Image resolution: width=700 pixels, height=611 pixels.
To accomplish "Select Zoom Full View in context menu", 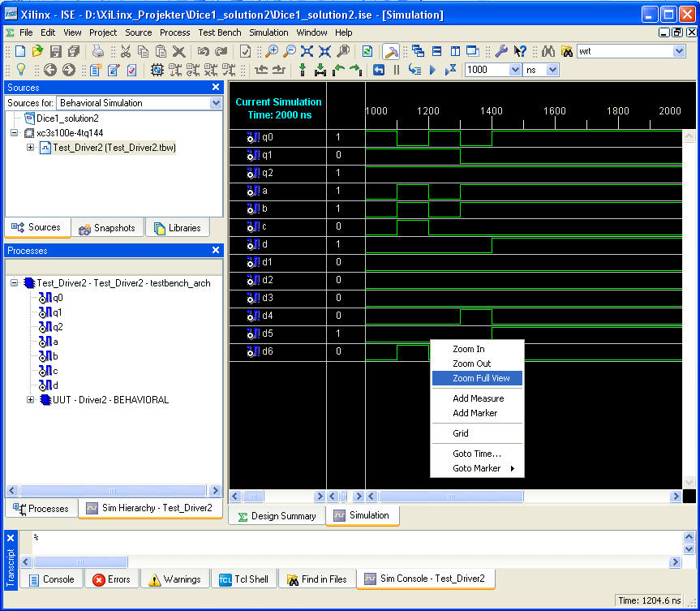I will point(477,378).
